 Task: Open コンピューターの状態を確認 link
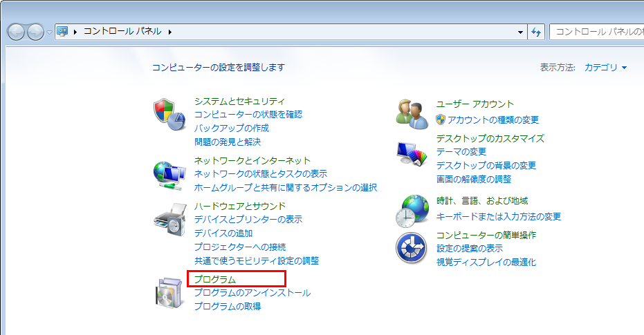[248, 115]
